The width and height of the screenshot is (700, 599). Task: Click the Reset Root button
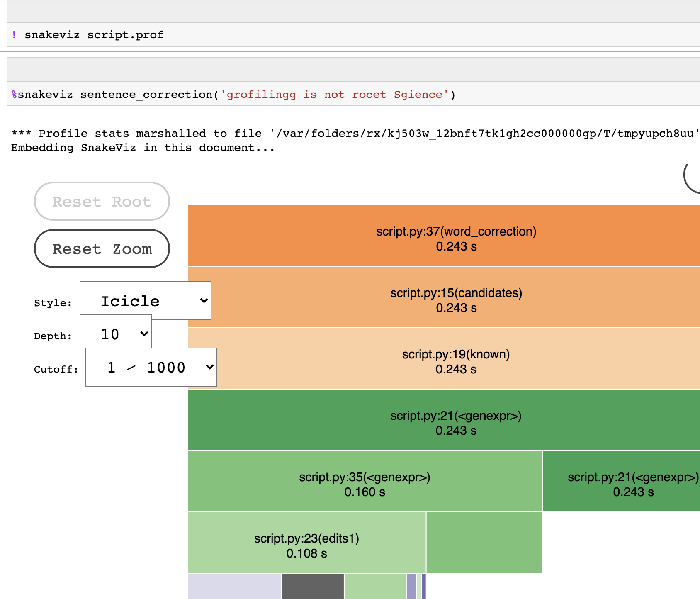101,201
